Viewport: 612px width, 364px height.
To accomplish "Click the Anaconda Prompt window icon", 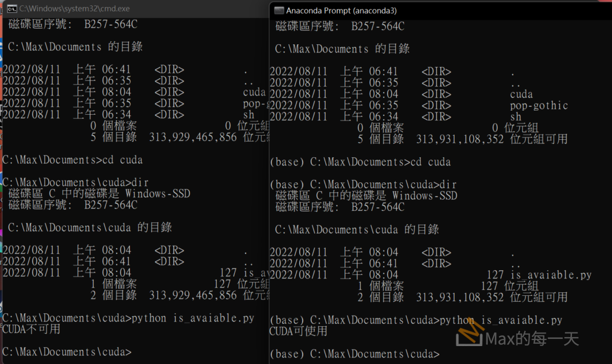I will pos(278,10).
